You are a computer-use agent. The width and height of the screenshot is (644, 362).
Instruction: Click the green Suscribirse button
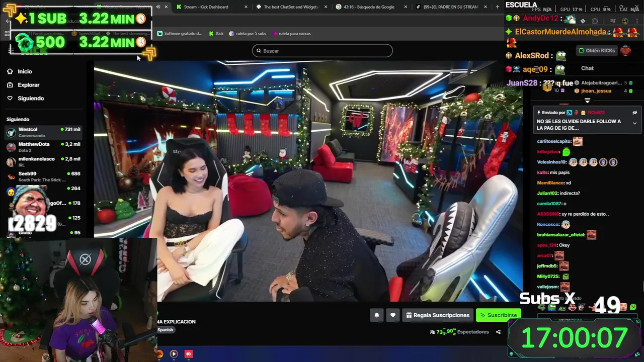[x=498, y=315]
